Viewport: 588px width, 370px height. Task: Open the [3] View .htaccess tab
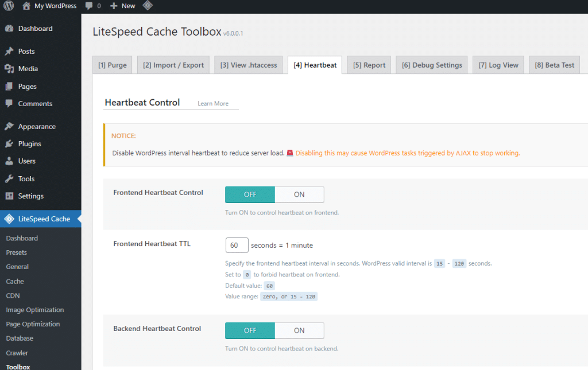tap(249, 65)
